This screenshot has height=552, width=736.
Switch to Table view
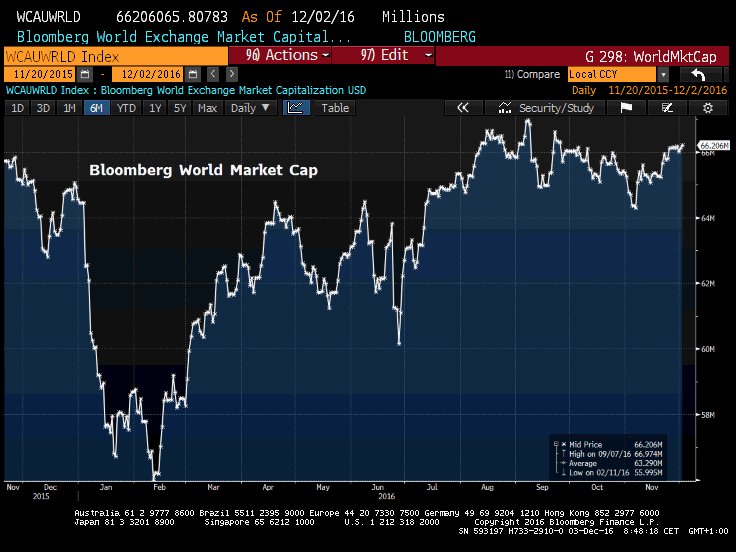point(335,108)
